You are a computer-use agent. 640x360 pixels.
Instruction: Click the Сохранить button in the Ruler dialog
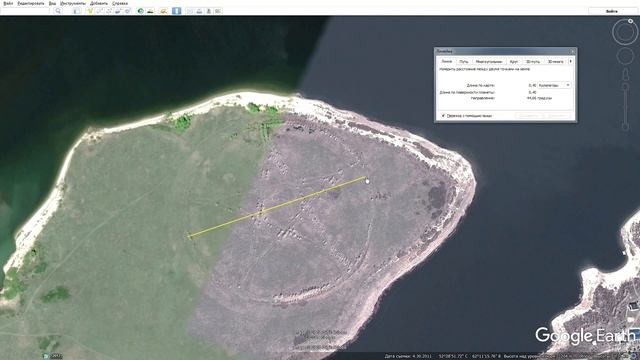[529, 116]
